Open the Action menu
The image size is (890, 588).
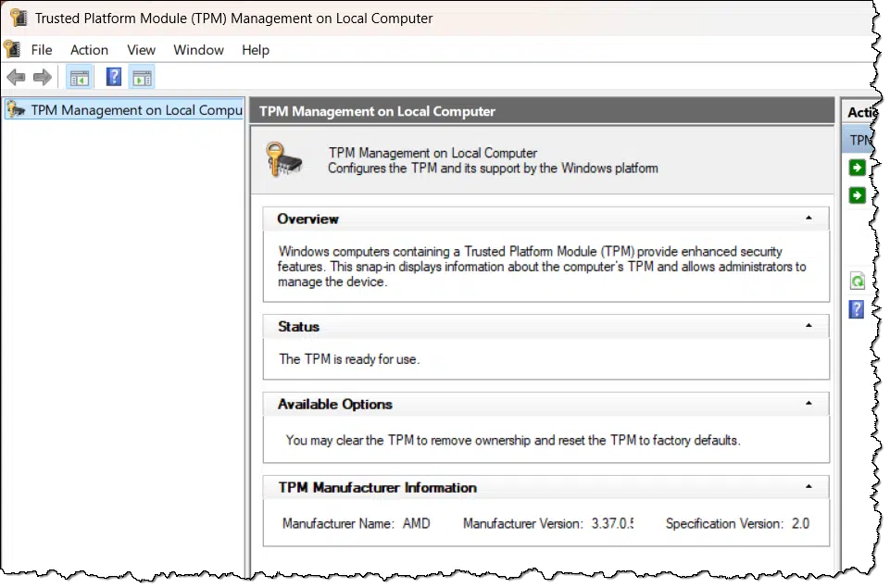pos(89,50)
